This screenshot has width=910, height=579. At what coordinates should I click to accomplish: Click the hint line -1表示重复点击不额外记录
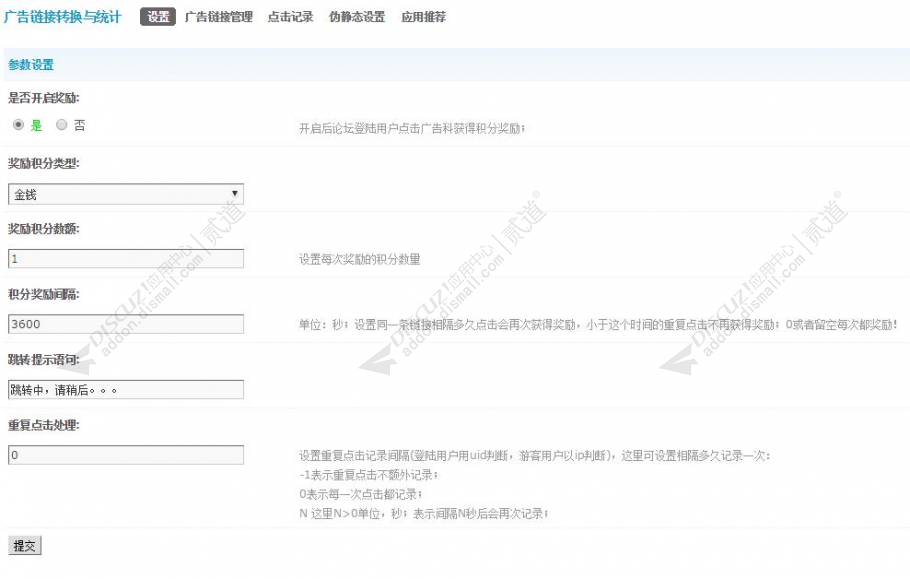[x=369, y=475]
